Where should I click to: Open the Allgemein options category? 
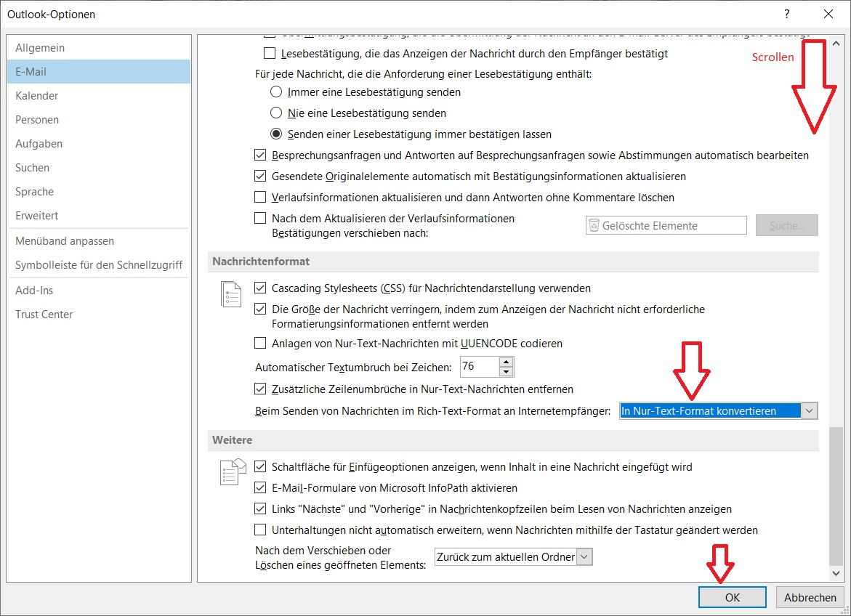pyautogui.click(x=99, y=48)
